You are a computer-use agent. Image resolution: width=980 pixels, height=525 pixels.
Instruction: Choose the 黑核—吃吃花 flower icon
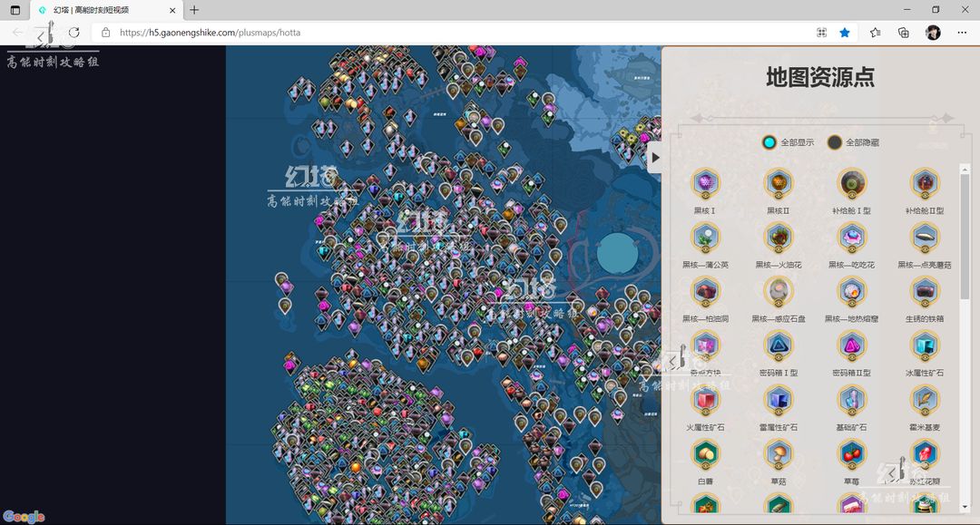(x=851, y=238)
